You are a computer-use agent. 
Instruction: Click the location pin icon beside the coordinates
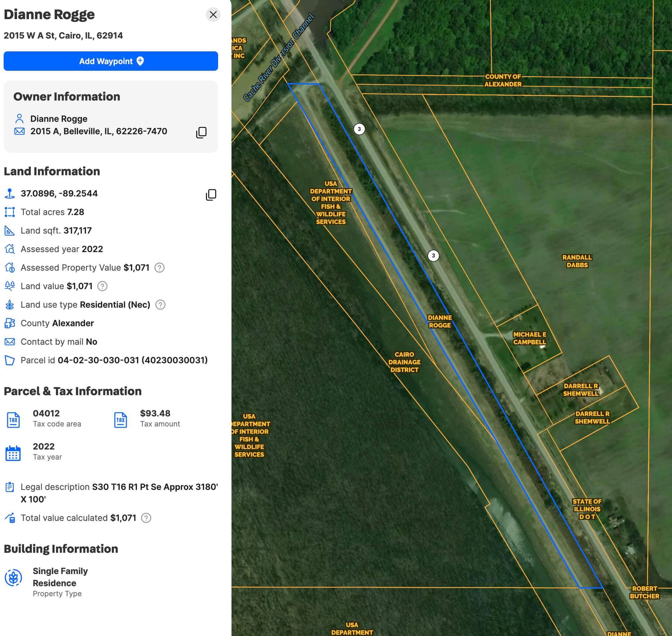point(10,193)
